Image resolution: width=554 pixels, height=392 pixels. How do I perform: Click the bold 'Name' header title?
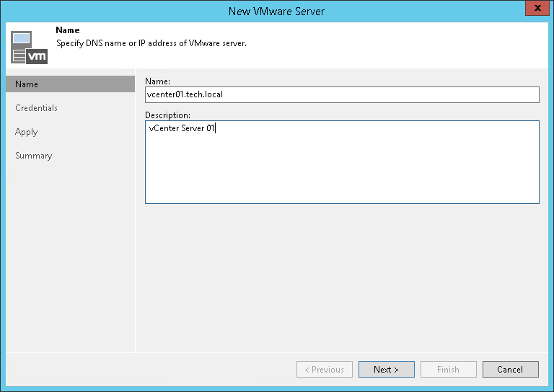68,30
